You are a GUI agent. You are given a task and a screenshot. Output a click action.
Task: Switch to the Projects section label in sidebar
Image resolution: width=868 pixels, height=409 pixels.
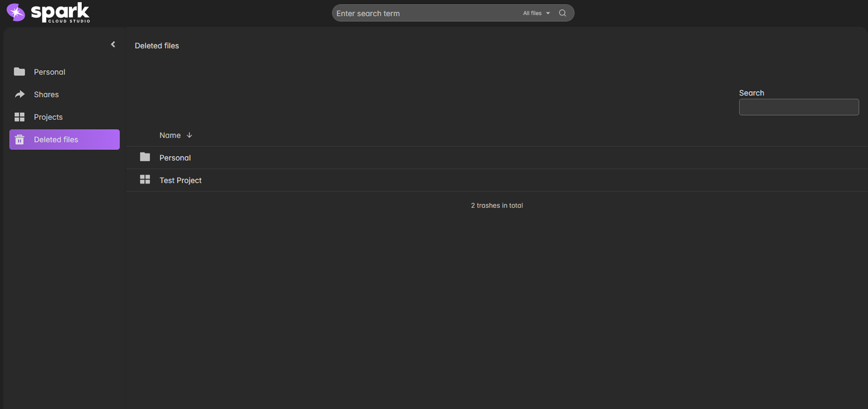click(48, 117)
